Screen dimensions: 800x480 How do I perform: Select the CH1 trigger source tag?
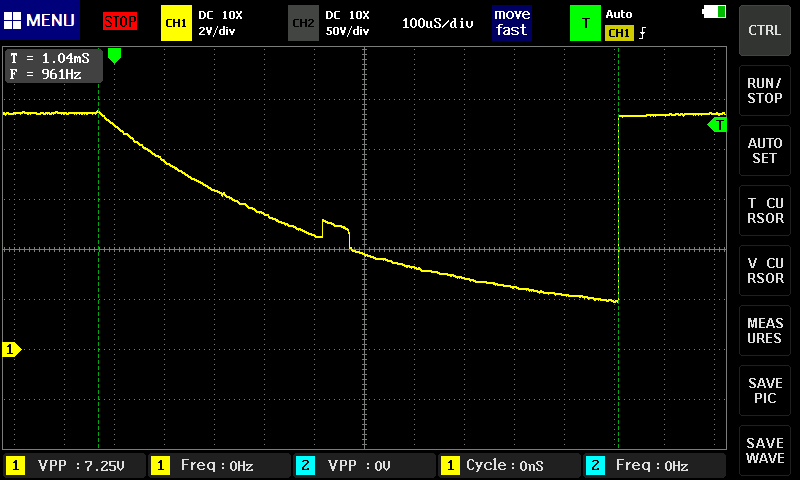coord(619,33)
